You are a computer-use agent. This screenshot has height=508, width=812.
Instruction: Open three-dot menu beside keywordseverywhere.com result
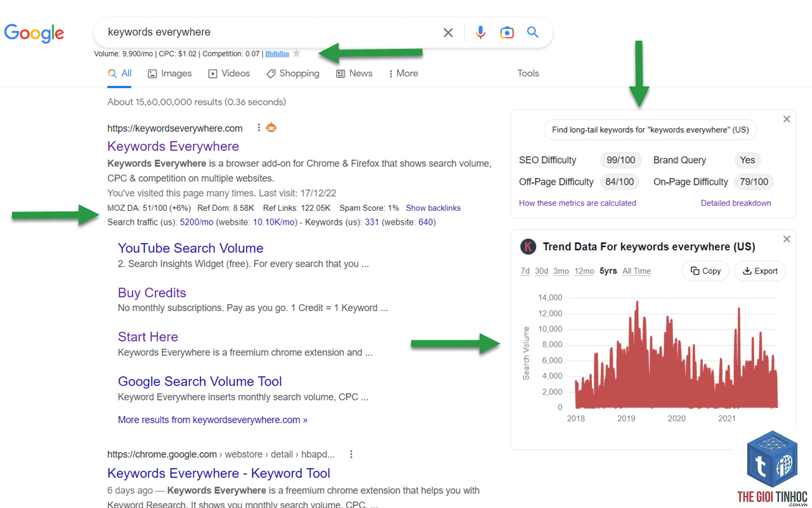pos(259,128)
